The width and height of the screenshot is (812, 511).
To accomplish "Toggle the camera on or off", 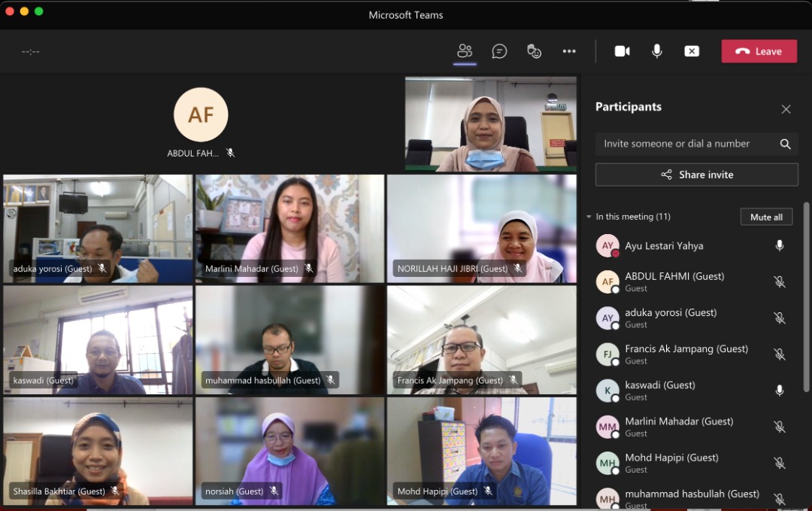I will 622,51.
